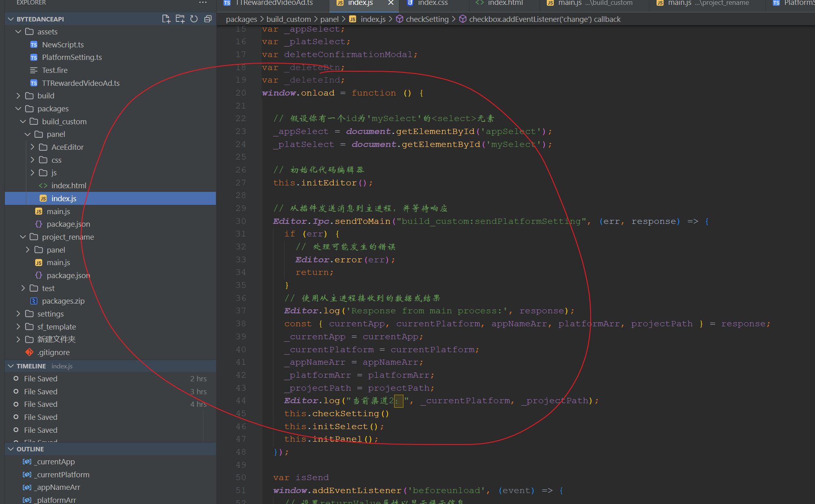Collapse all folders in Explorer
815x504 pixels.
(208, 19)
